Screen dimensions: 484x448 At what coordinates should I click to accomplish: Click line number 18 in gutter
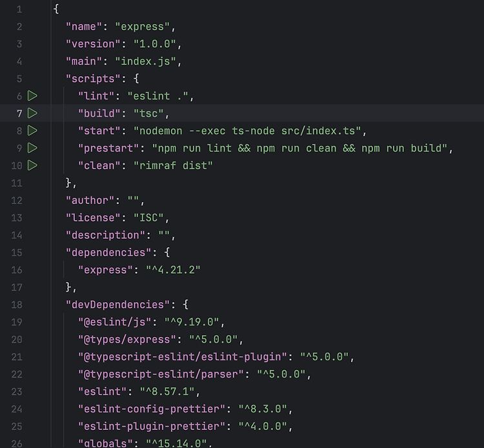(x=17, y=305)
